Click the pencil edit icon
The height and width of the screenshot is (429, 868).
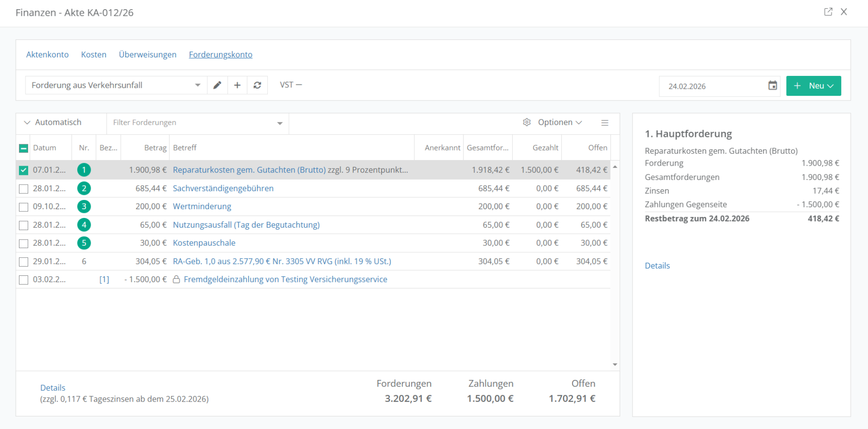tap(217, 85)
